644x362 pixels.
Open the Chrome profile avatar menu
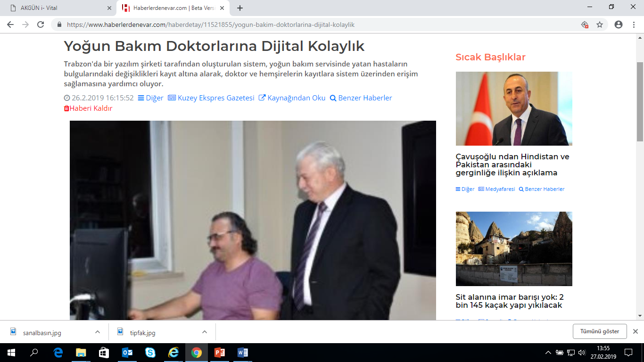619,25
